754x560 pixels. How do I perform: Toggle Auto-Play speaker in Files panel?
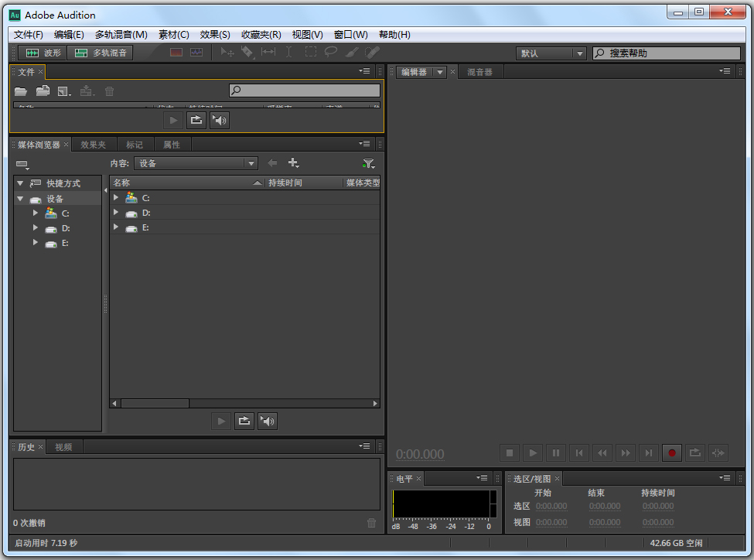click(x=220, y=120)
